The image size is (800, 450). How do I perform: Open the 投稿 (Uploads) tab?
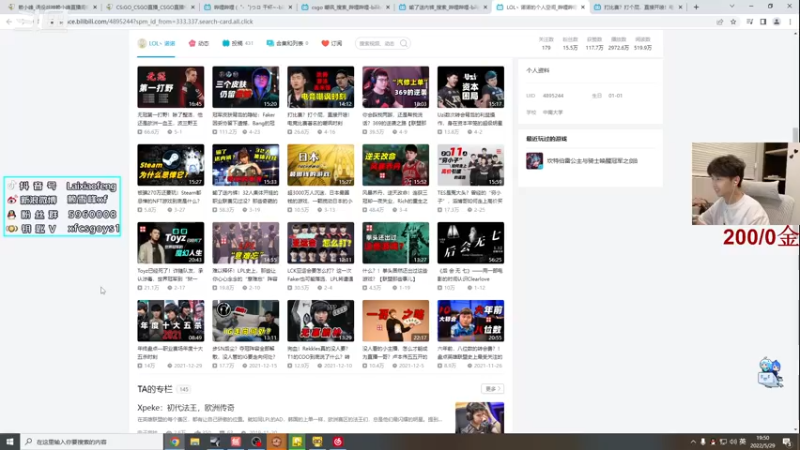pyautogui.click(x=237, y=43)
